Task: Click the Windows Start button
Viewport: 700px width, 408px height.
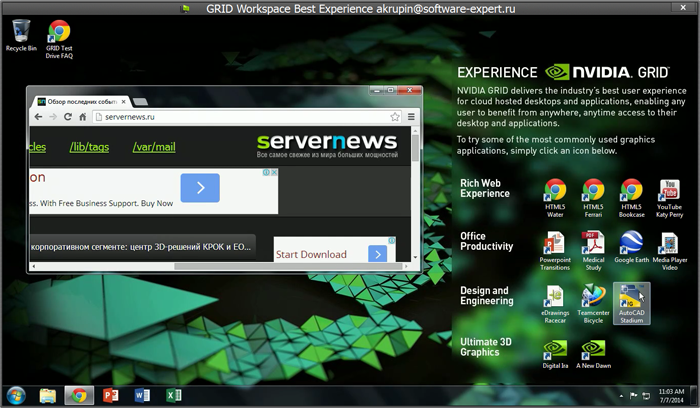Action: [16, 396]
